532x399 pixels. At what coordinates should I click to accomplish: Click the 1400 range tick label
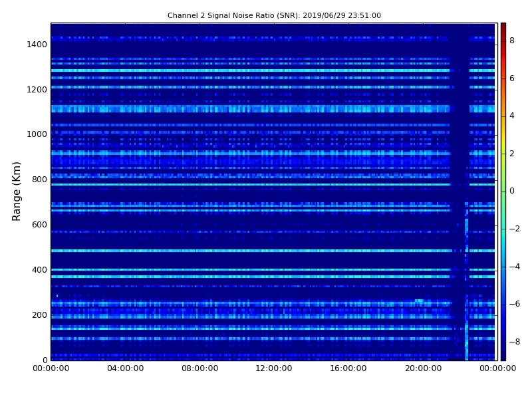[37, 45]
